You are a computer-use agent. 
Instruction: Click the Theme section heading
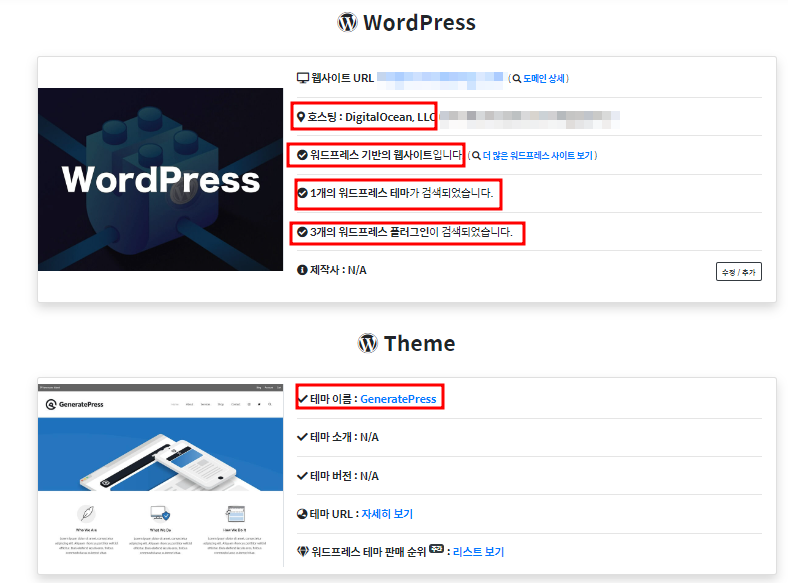pos(419,343)
